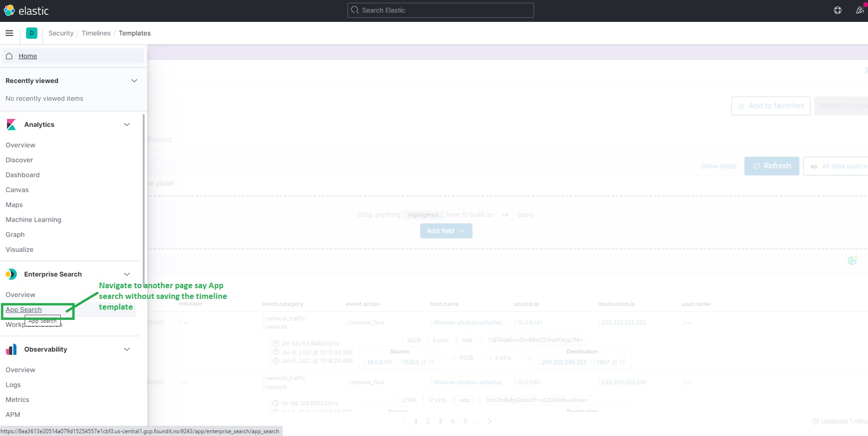Click the Observability logo icon
This screenshot has height=436, width=868.
point(11,349)
